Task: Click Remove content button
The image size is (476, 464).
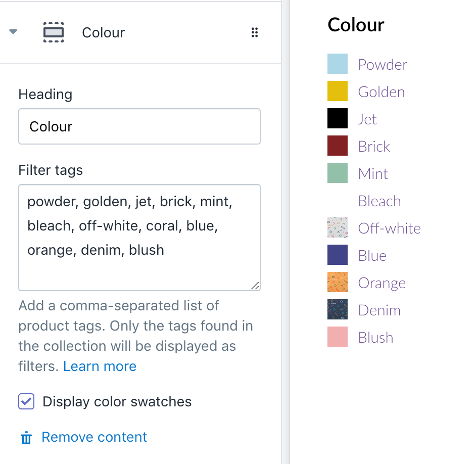Action: point(94,437)
